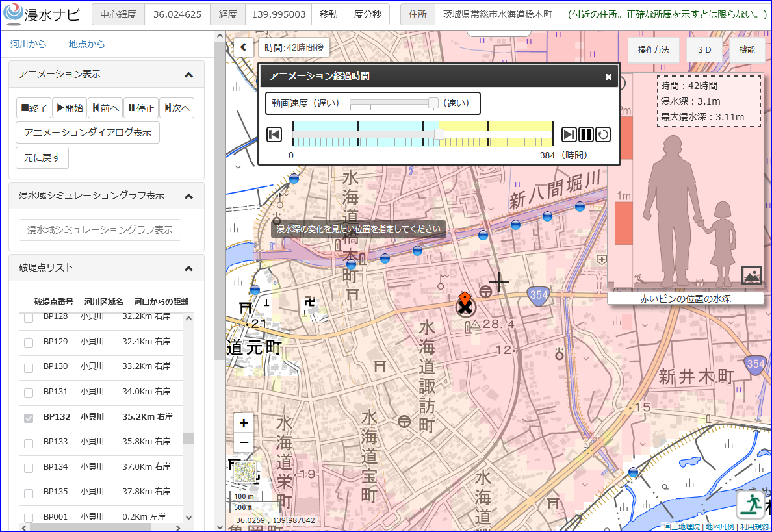Screen dimensions: 772x532
Task: Zoom in the map with plus button
Action: (x=244, y=424)
